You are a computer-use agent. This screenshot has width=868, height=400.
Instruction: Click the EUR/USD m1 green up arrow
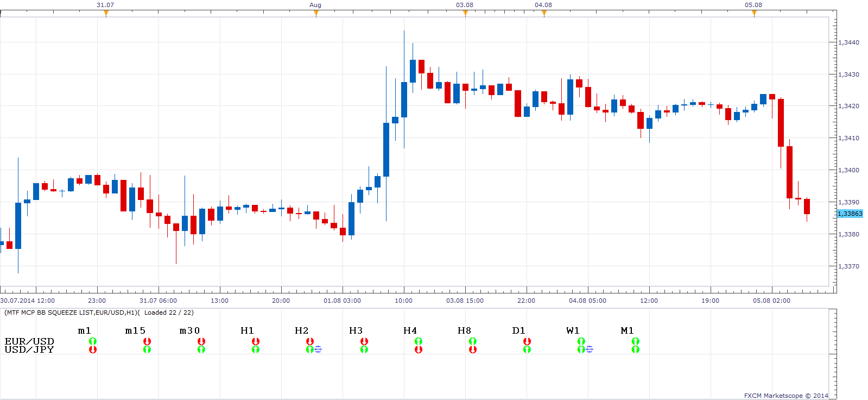[93, 341]
